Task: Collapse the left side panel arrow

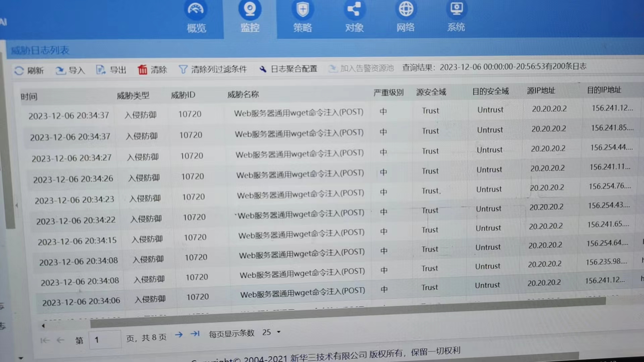Action: click(x=16, y=205)
